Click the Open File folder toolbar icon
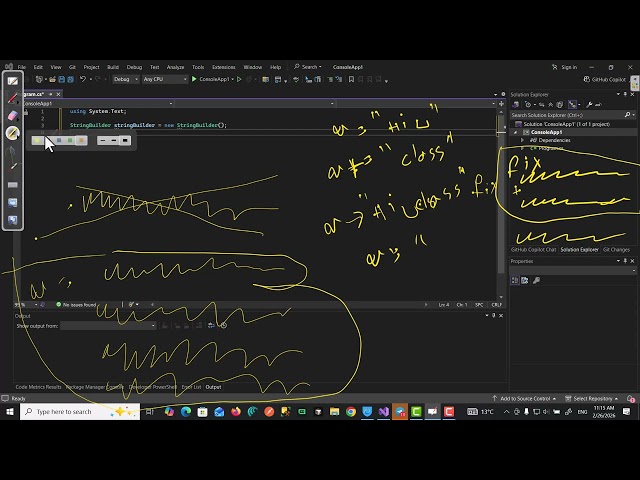Image resolution: width=640 pixels, height=480 pixels. (52, 79)
